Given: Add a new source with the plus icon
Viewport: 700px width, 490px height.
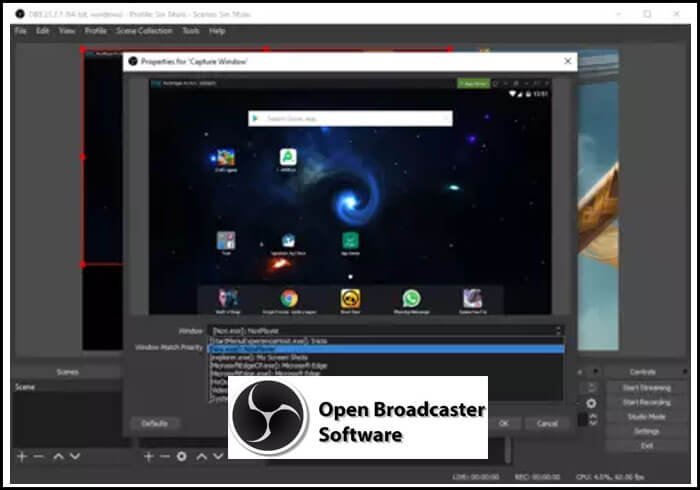Looking at the screenshot, I should tap(149, 456).
